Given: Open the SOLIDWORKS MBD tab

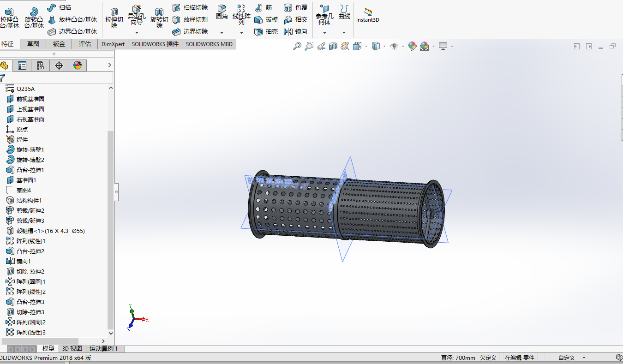Looking at the screenshot, I should 210,44.
